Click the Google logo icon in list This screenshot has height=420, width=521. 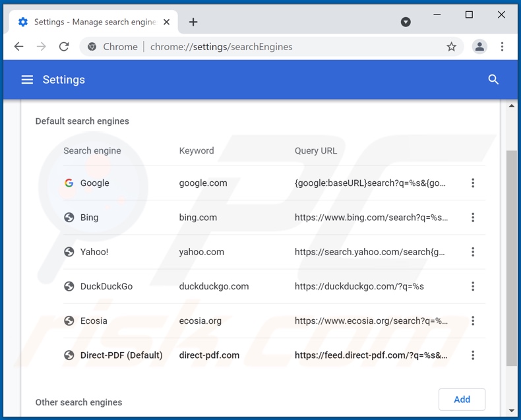69,183
